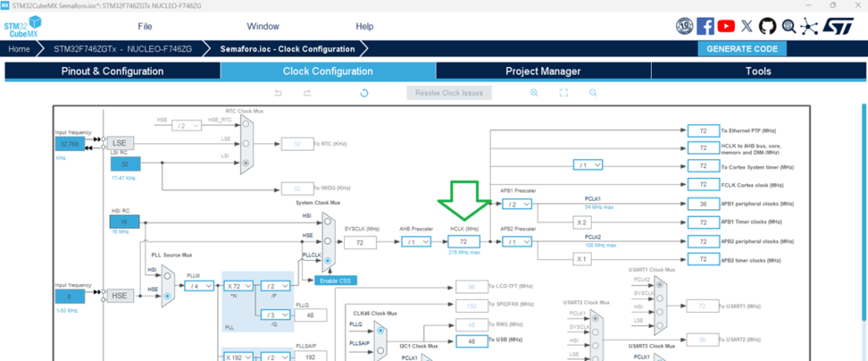Image resolution: width=868 pixels, height=361 pixels.
Task: Open the PLL /P divider dropdown
Action: [x=275, y=286]
